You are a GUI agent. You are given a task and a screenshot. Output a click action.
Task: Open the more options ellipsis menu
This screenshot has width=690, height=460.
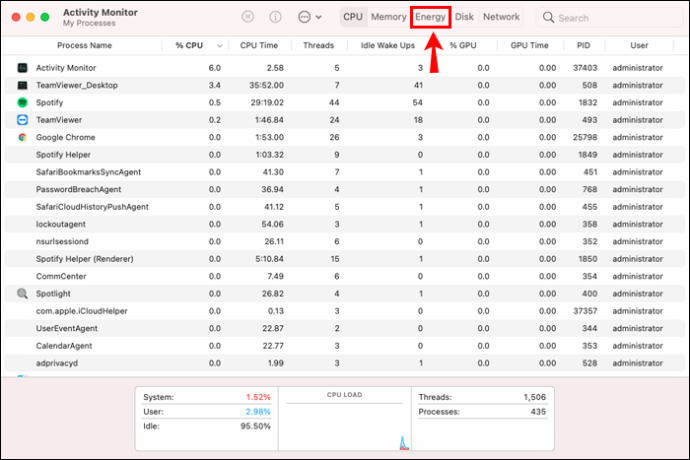point(309,17)
